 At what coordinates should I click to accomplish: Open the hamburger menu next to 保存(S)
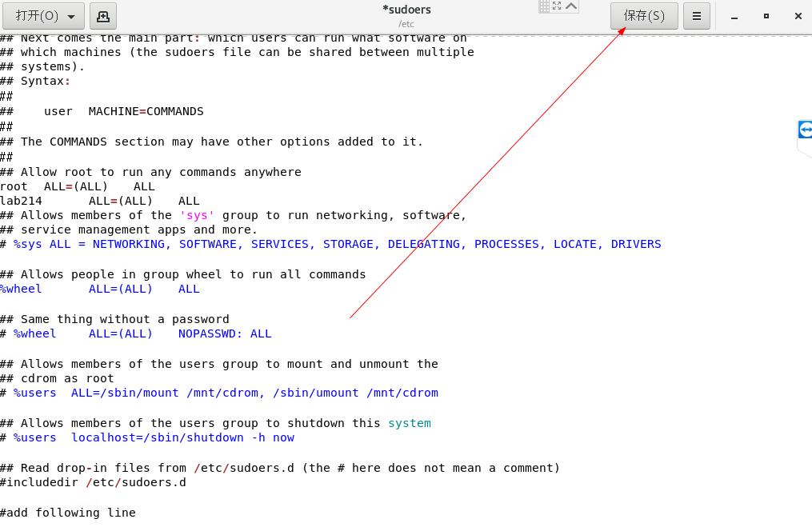697,16
